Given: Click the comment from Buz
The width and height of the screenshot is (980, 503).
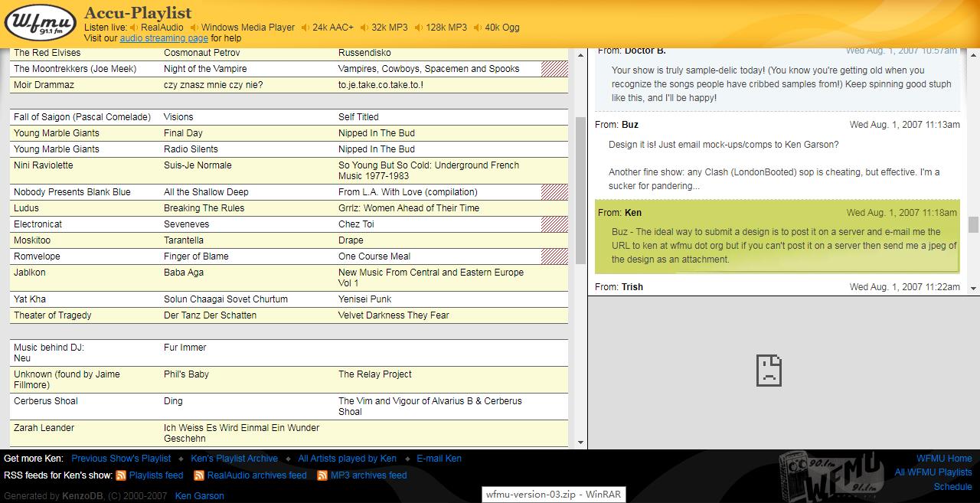Looking at the screenshot, I should pos(777,156).
